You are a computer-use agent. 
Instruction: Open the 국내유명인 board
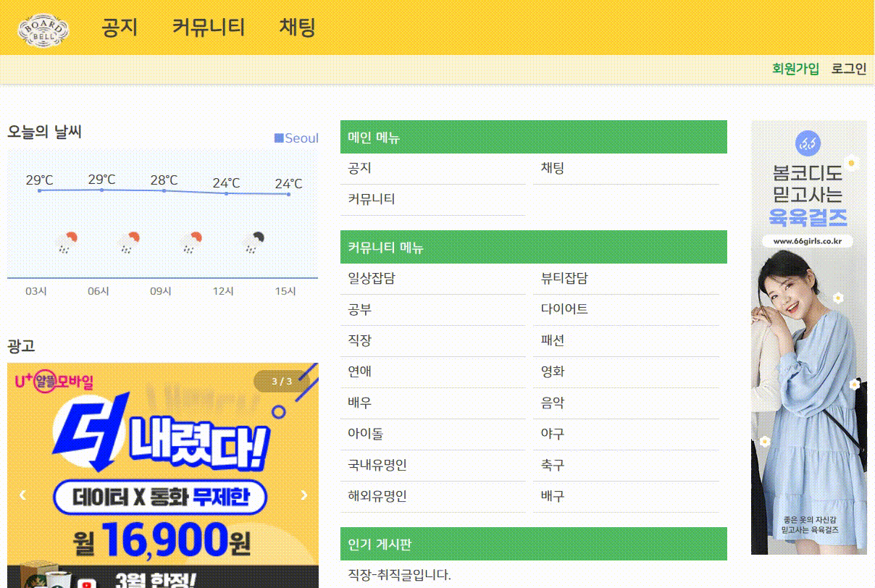click(x=432, y=466)
